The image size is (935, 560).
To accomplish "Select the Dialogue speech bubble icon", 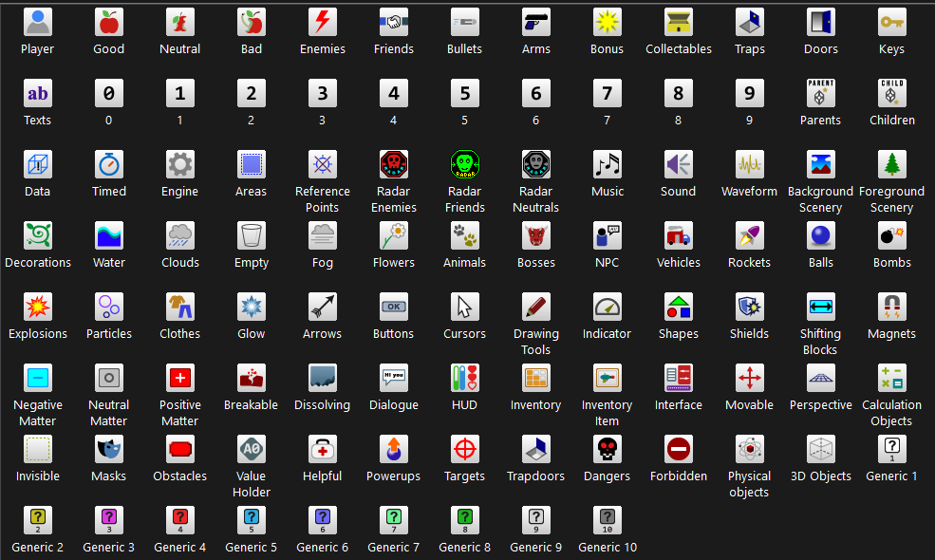I will [x=394, y=378].
